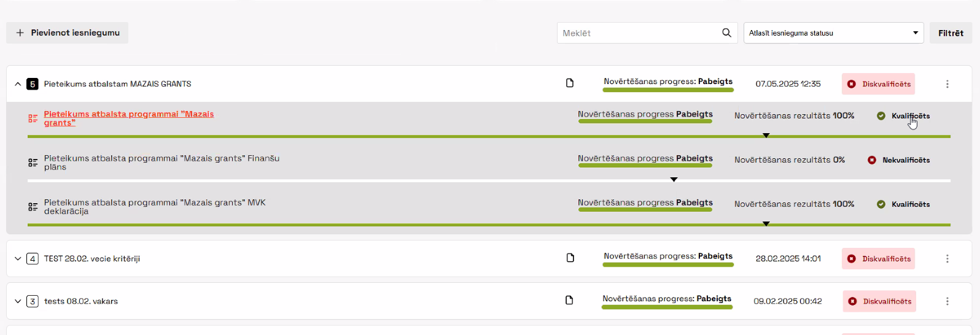Image resolution: width=980 pixels, height=335 pixels.
Task: Click the Finanšu plāns progress bar marker
Action: [674, 180]
